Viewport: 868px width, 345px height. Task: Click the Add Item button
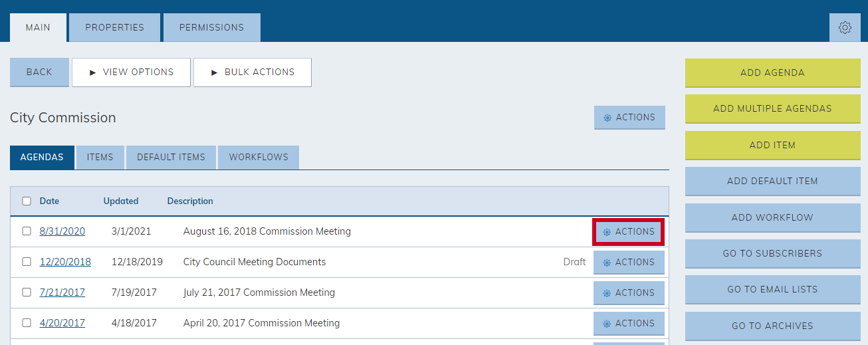[772, 146]
